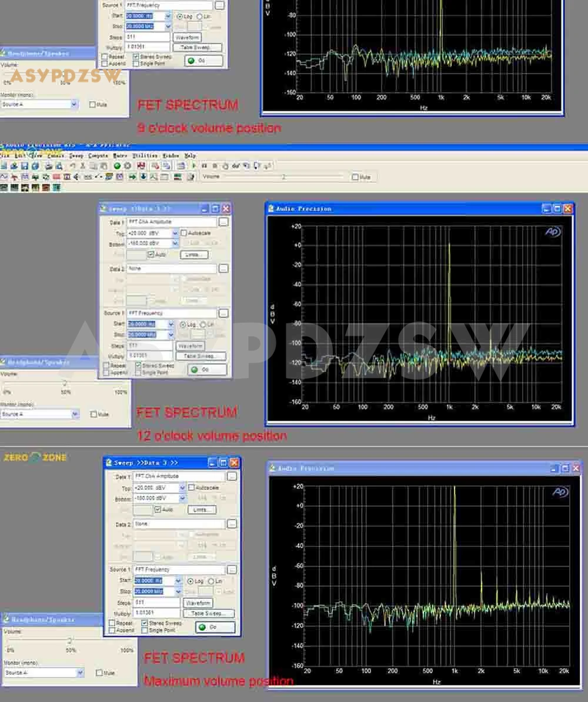Screen dimensions: 588x702
Task: Click the Copy icon in the toolbar
Action: tap(93, 166)
